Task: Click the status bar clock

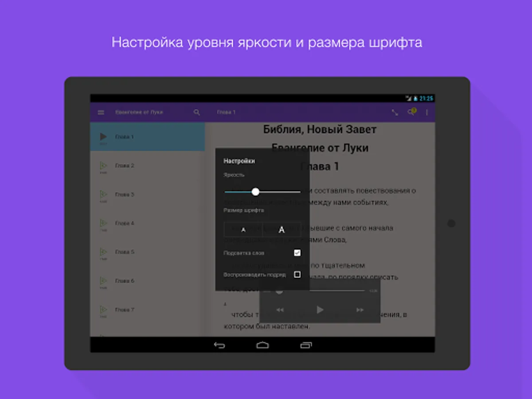Action: (x=426, y=98)
